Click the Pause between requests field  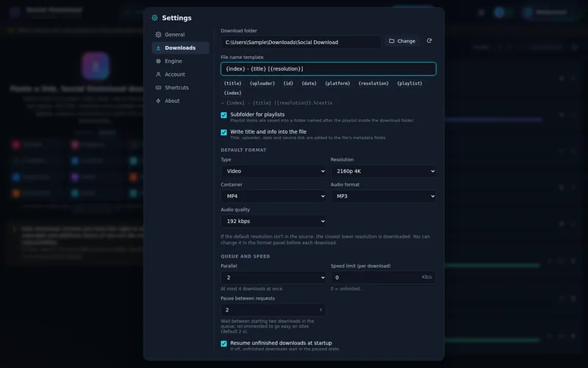pyautogui.click(x=273, y=310)
